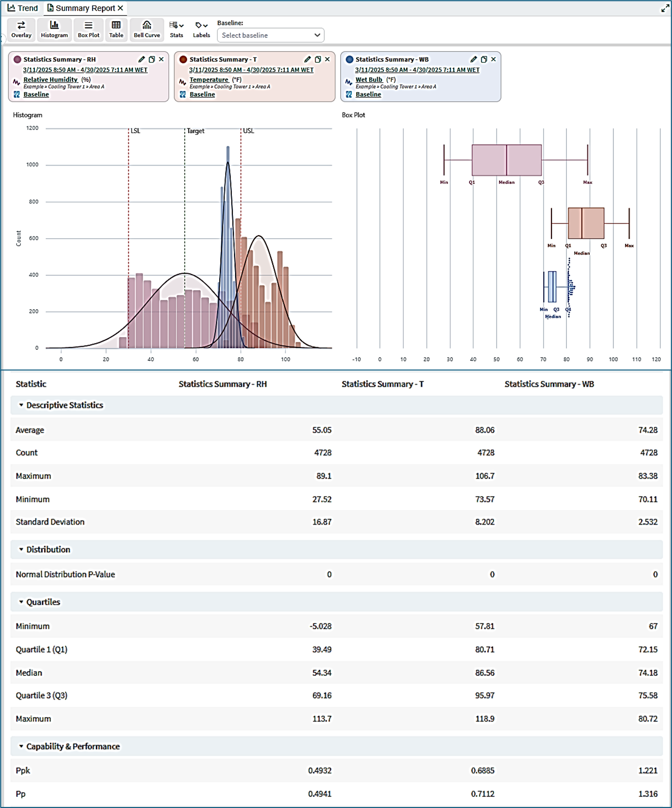
Task: Edit the Statistics Summary - RH card
Action: click(142, 59)
